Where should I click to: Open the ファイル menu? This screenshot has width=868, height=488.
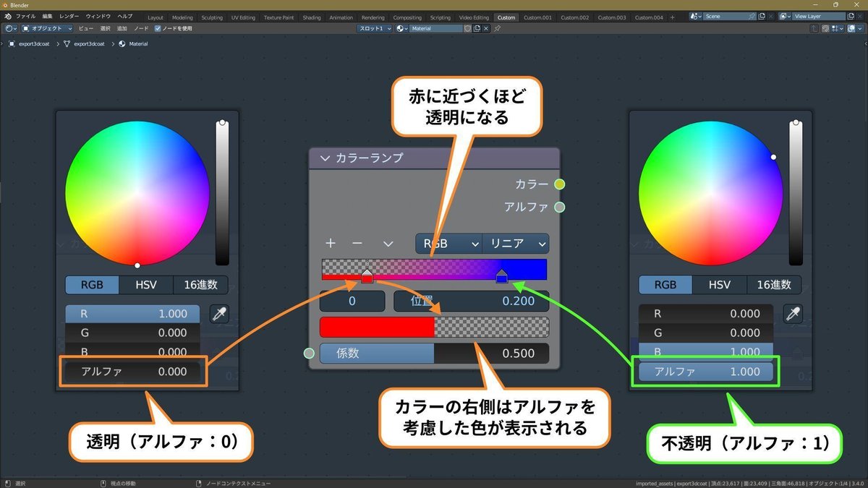(25, 16)
